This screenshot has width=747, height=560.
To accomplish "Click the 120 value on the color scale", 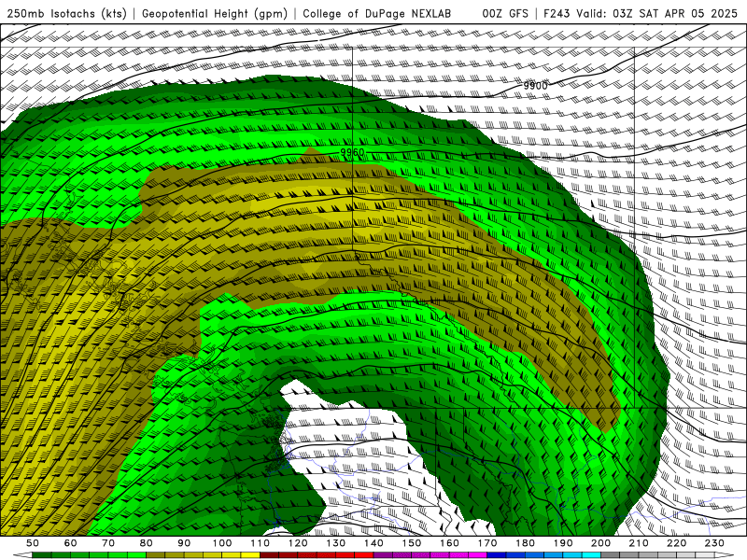I will coord(298,543).
